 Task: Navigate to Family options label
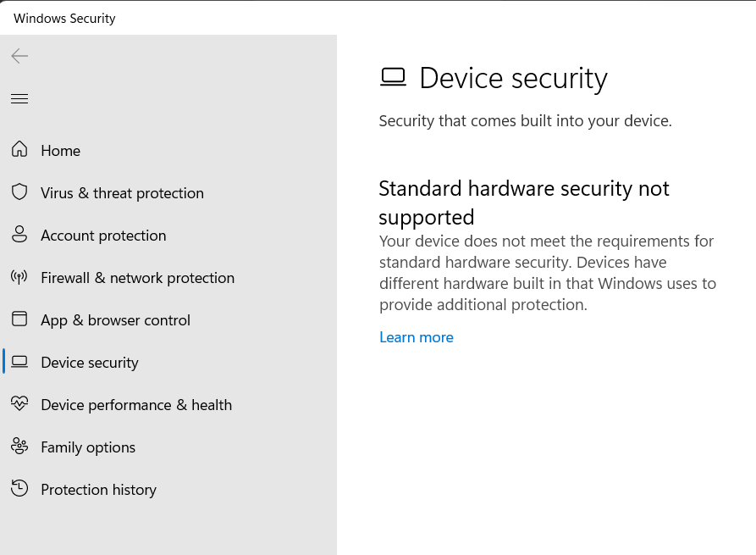pyautogui.click(x=88, y=447)
